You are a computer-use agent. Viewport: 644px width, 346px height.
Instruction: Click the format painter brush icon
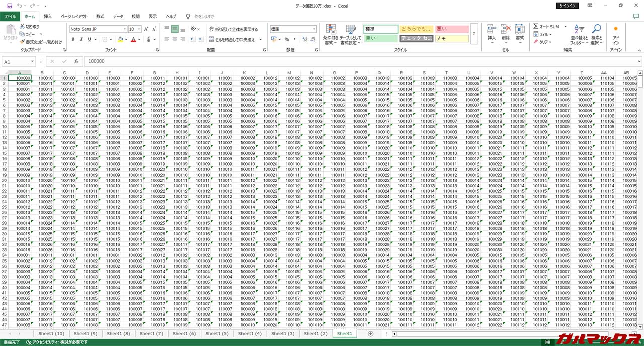(23, 42)
